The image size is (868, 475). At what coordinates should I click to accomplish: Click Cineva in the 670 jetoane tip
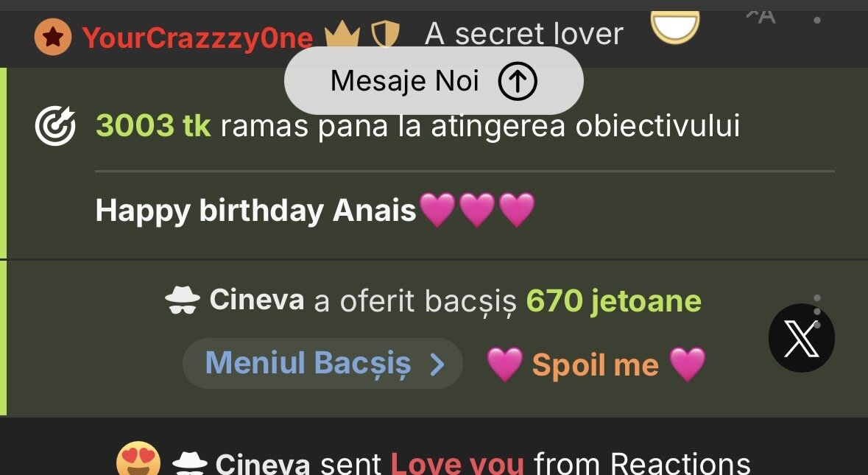256,300
